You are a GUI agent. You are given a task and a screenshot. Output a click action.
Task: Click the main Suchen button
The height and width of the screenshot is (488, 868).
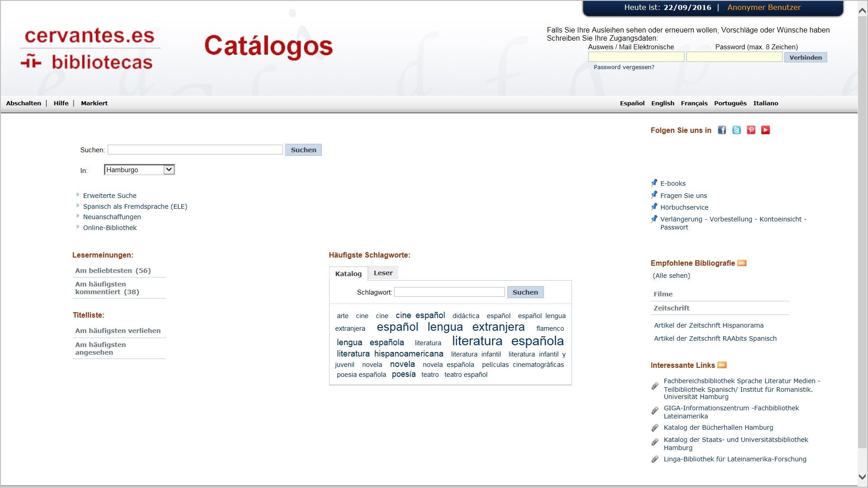pyautogui.click(x=303, y=150)
